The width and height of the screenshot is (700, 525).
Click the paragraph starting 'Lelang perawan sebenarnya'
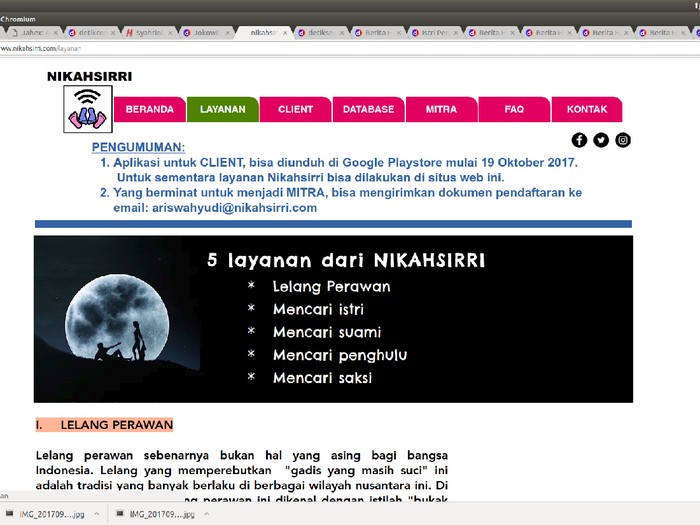pos(242,476)
